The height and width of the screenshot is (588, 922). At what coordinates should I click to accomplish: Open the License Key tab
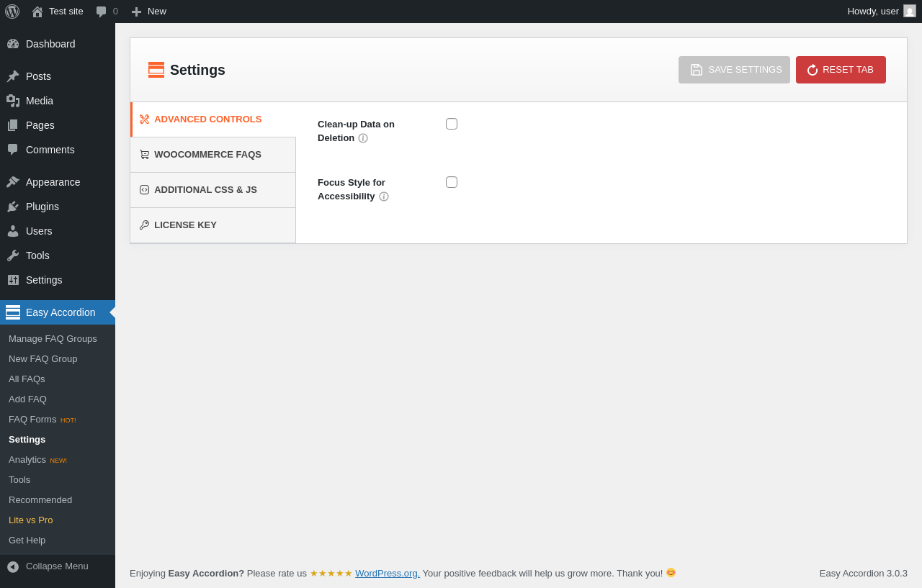tap(185, 225)
